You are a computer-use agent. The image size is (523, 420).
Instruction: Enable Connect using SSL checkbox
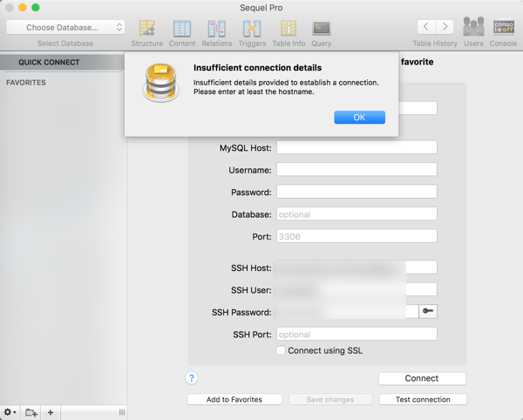[281, 350]
